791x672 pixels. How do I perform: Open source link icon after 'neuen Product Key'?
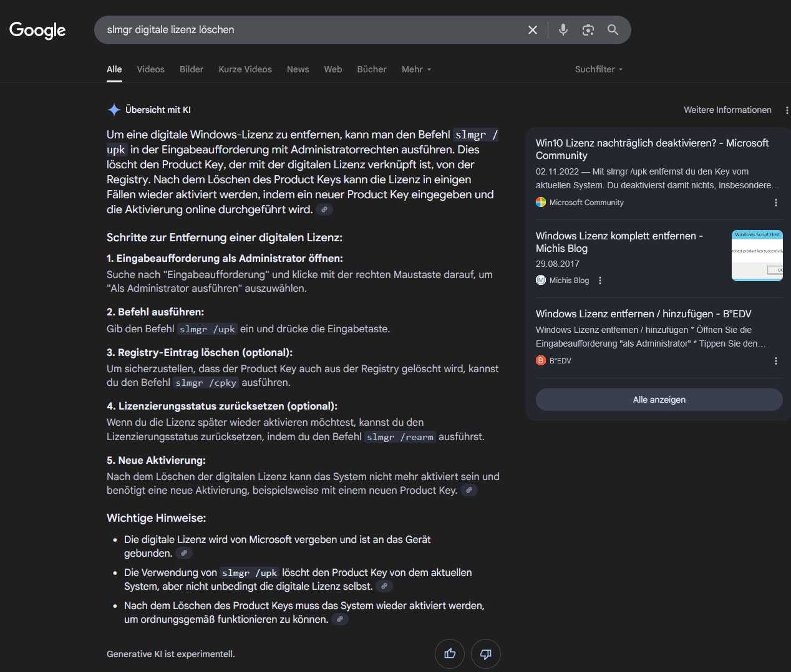469,491
